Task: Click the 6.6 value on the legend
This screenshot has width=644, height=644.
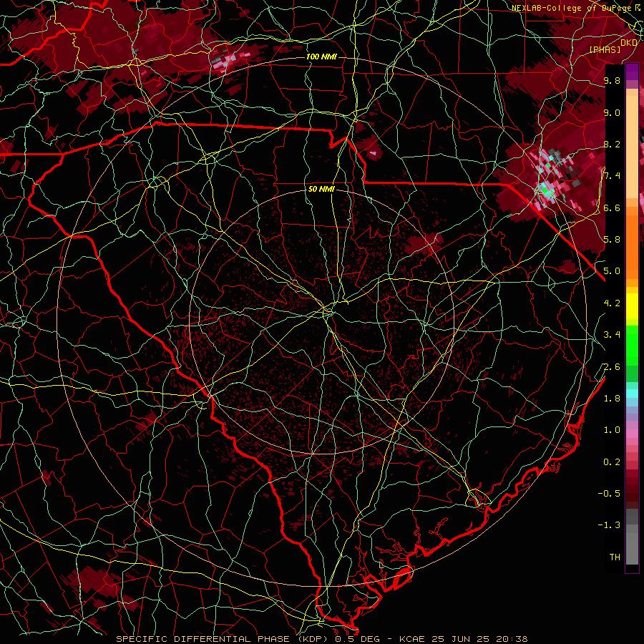Action: pyautogui.click(x=612, y=208)
